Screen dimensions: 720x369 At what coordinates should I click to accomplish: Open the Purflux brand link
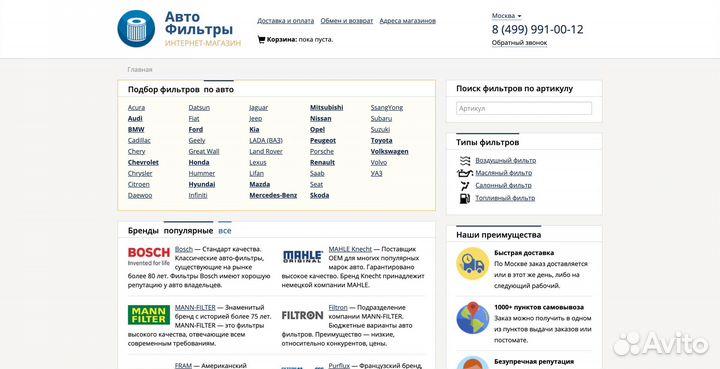(339, 366)
